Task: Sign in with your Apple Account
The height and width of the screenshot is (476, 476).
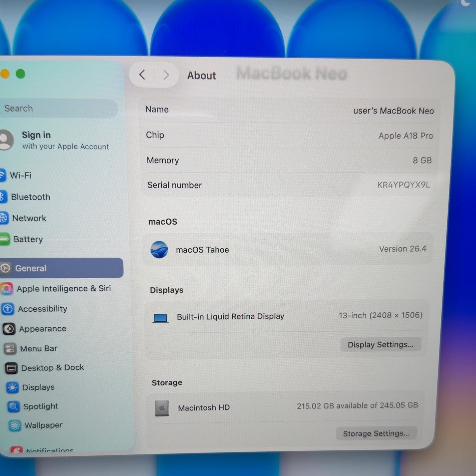Action: tap(65, 140)
